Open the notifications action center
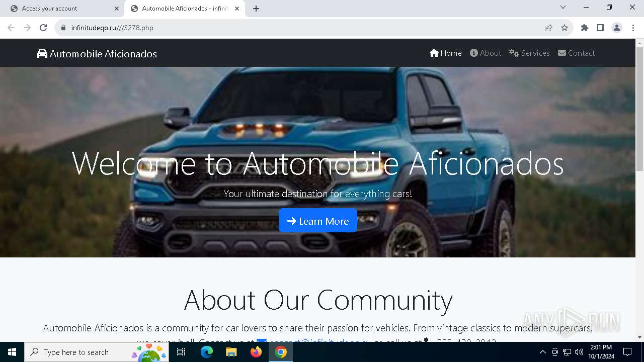 point(627,352)
